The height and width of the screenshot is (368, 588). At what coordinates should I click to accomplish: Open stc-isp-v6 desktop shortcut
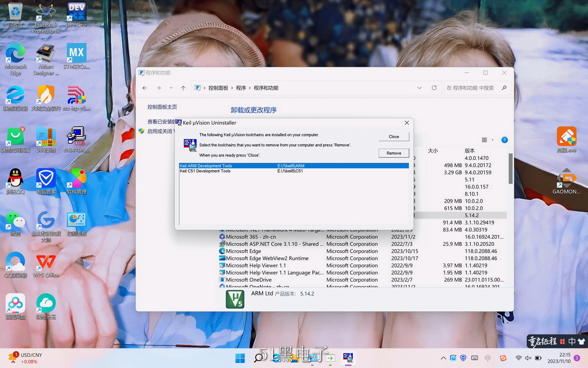76,98
